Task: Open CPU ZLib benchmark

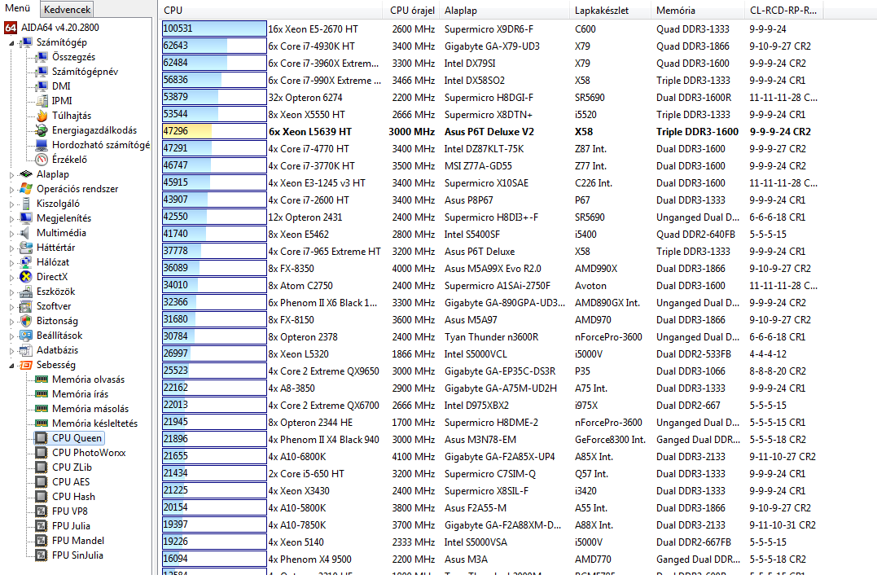Action: click(72, 467)
